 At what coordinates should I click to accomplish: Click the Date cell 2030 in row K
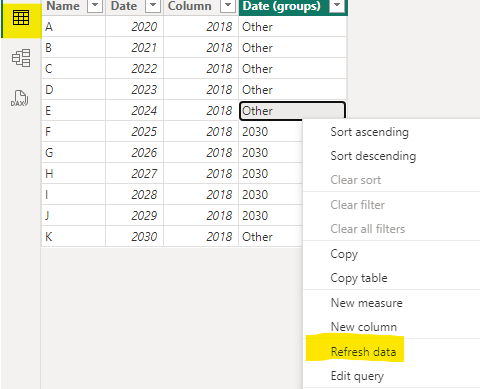pos(135,237)
